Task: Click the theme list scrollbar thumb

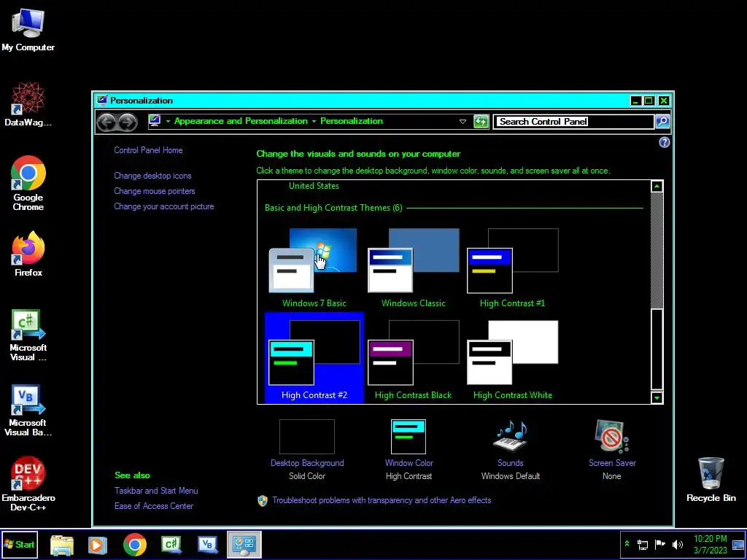Action: point(657,349)
